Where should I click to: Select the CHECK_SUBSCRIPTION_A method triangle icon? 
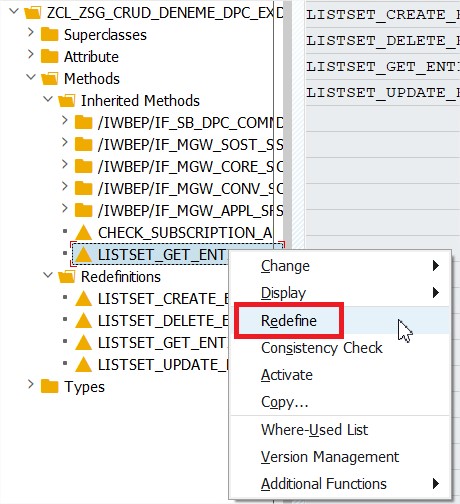[83, 233]
